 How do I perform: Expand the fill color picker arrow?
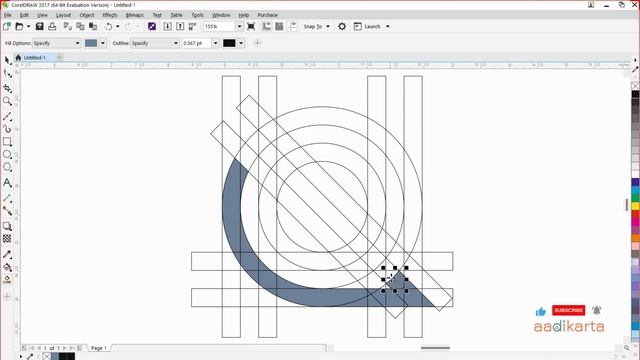tap(103, 43)
